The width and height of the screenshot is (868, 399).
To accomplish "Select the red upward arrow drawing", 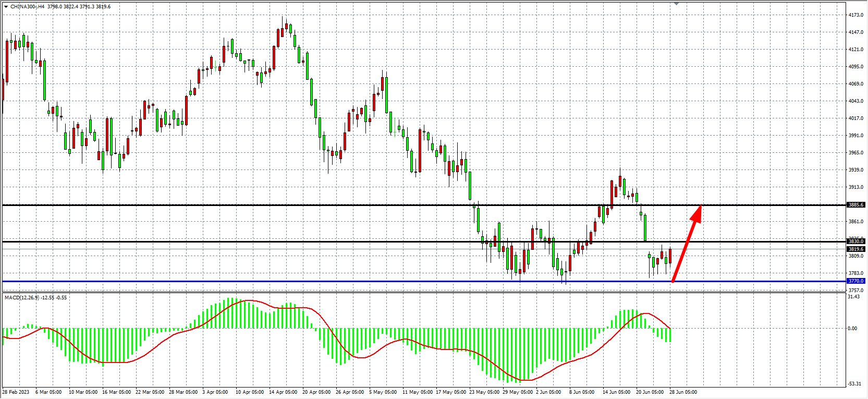I will [x=686, y=244].
